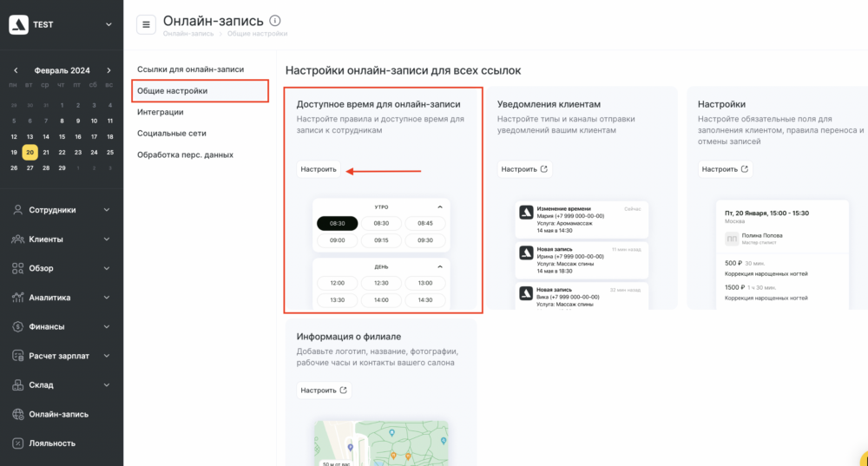
Task: Select February 29 in the calendar
Action: tap(62, 167)
